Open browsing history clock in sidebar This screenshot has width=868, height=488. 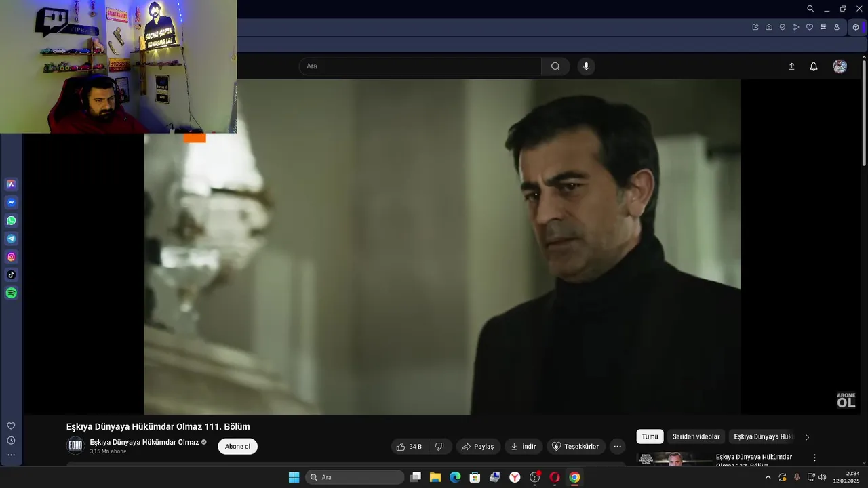(11, 441)
